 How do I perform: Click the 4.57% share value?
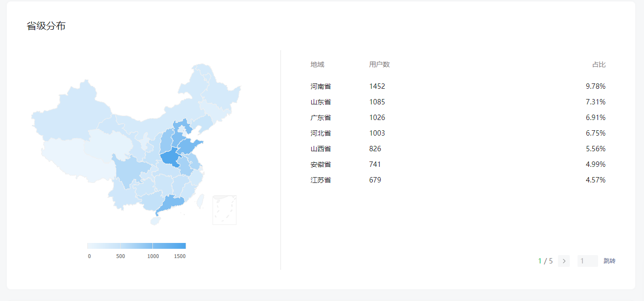pyautogui.click(x=596, y=180)
